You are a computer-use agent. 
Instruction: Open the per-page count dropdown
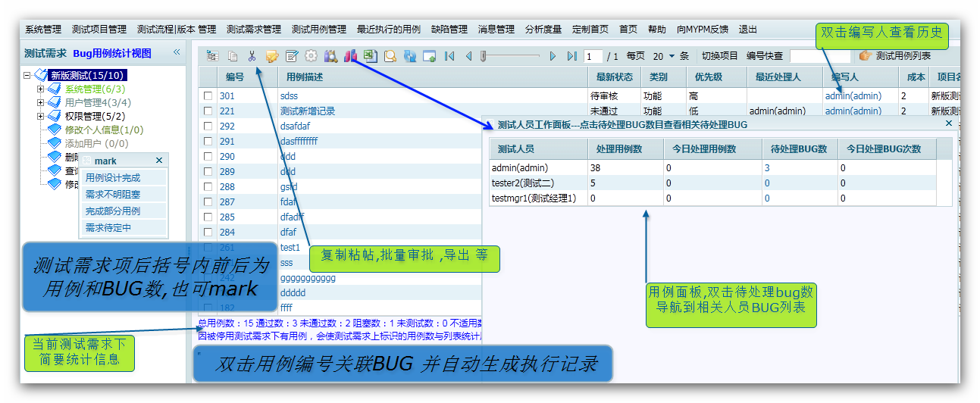click(x=672, y=56)
